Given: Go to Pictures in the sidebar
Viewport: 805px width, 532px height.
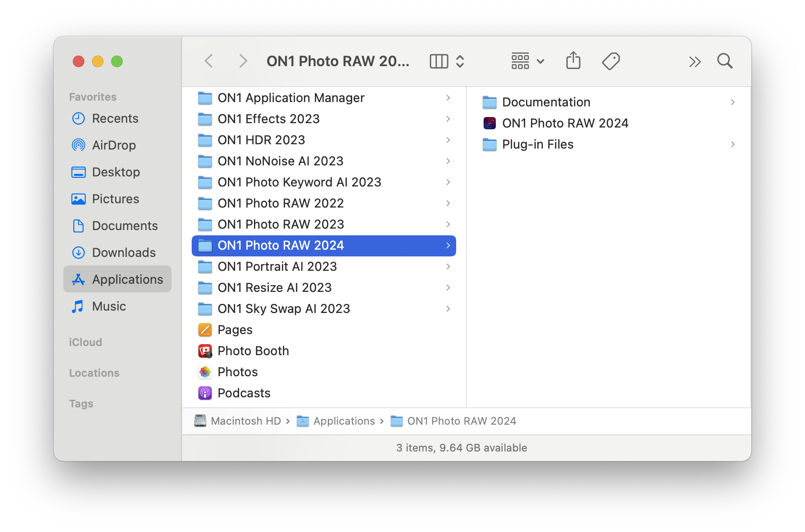Looking at the screenshot, I should pos(117,199).
